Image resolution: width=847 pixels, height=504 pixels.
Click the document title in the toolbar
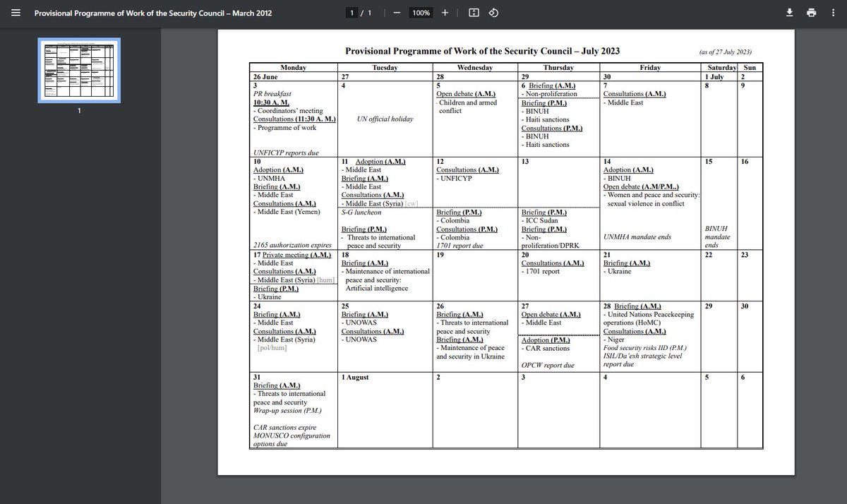pos(153,13)
